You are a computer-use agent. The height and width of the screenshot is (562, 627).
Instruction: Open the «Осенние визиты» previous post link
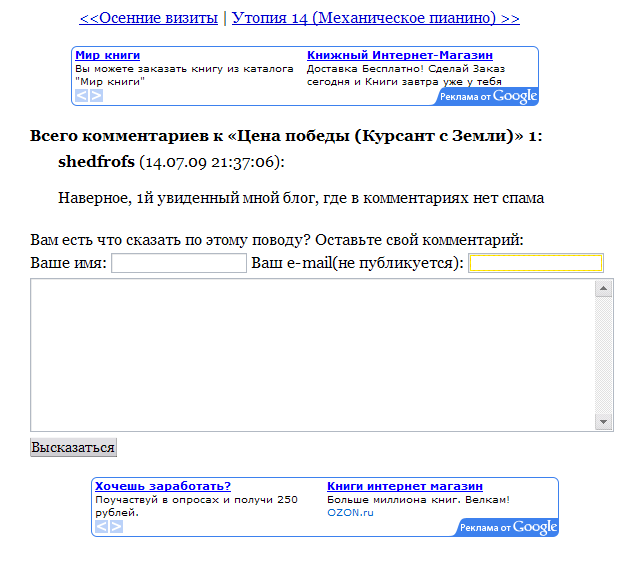pos(148,18)
